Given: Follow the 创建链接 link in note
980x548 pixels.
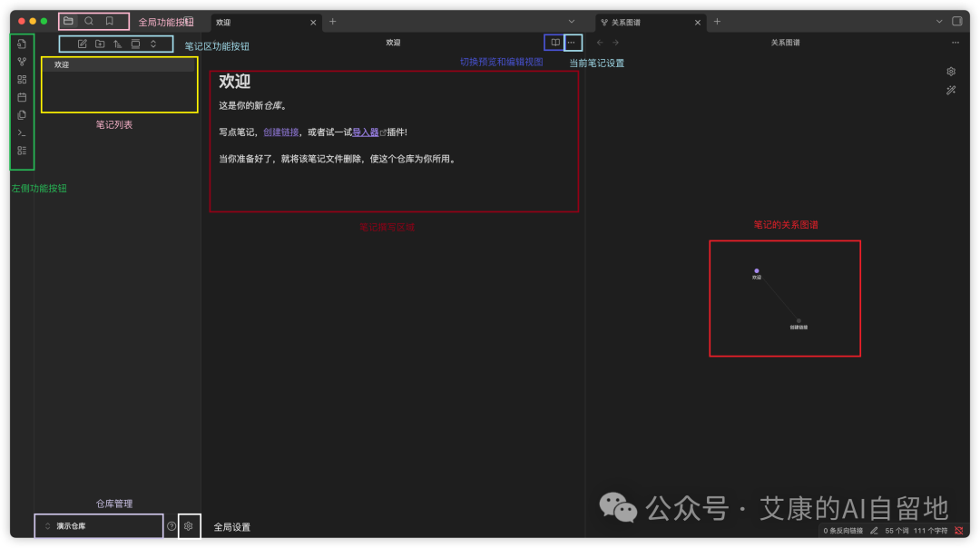Looking at the screenshot, I should [x=280, y=132].
